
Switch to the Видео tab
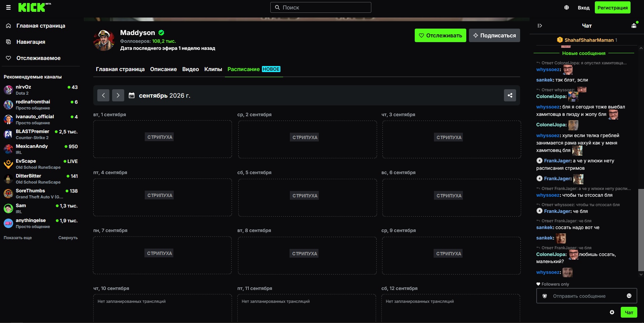[191, 69]
